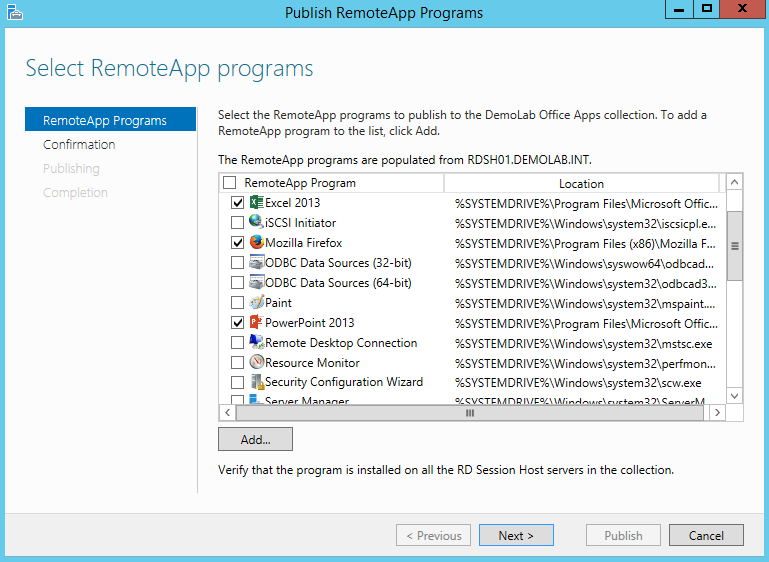
Task: Select RemoteApp Programs step in sidebar
Action: [105, 121]
